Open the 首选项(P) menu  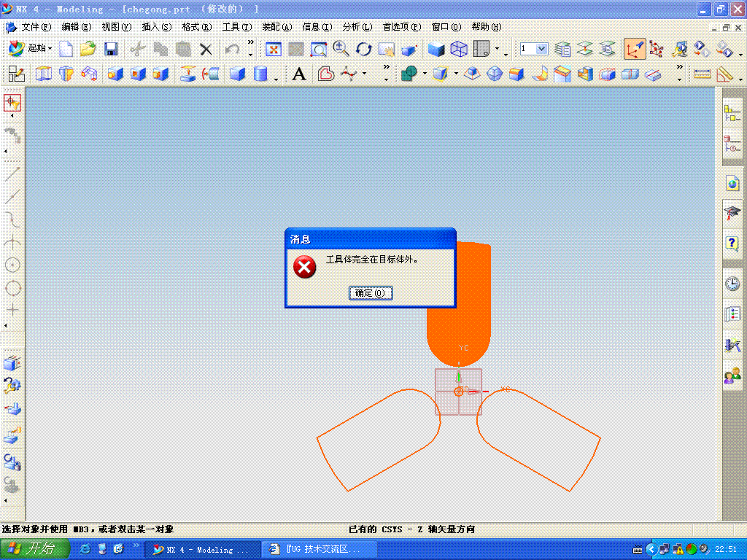pos(402,27)
